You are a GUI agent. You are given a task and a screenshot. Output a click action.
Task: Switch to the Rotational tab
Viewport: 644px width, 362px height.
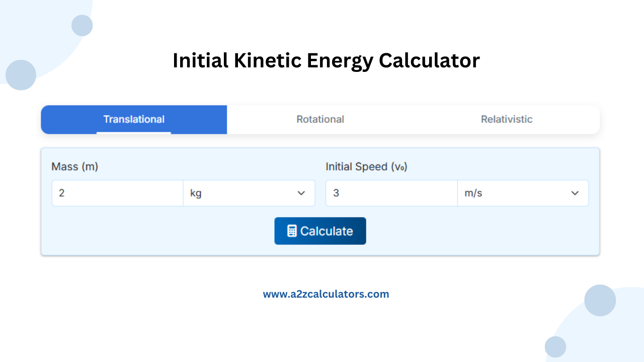point(320,119)
